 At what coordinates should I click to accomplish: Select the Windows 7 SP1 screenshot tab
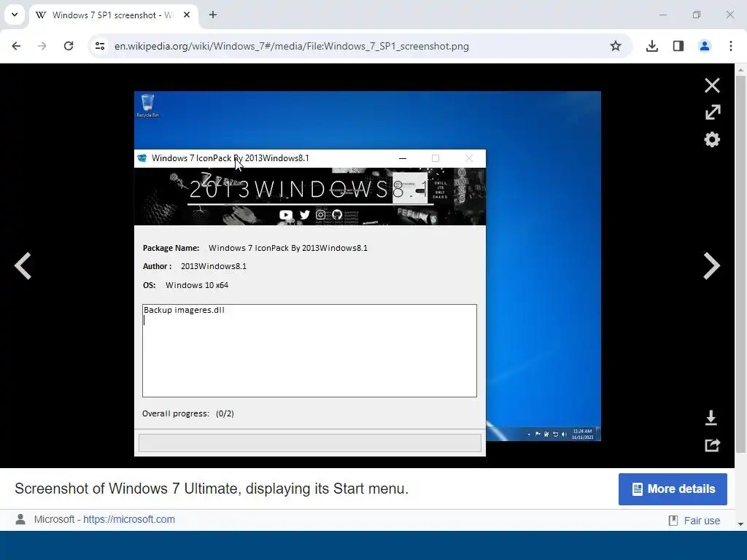coord(114,15)
